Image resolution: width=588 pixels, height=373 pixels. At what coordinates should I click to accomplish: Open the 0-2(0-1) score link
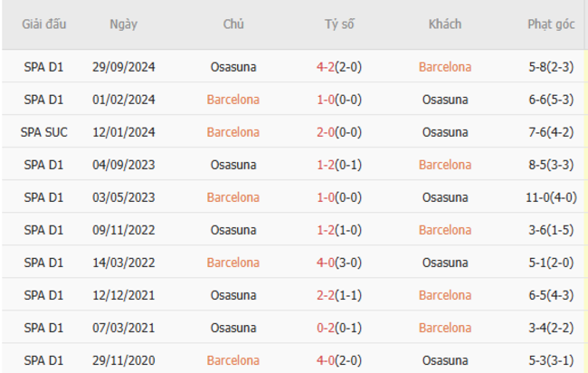(x=339, y=328)
